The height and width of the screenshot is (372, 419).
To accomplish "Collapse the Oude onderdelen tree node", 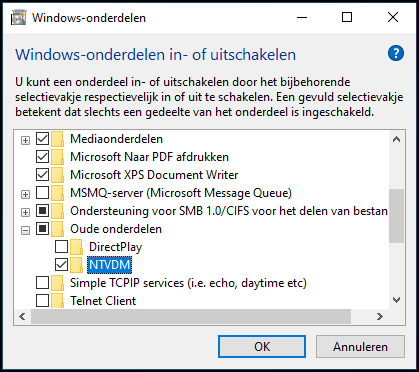I will point(25,230).
